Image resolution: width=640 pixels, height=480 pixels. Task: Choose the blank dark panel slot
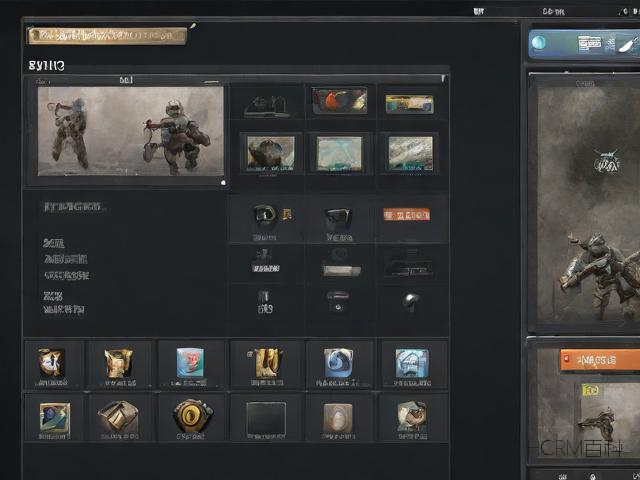pyautogui.click(x=266, y=418)
